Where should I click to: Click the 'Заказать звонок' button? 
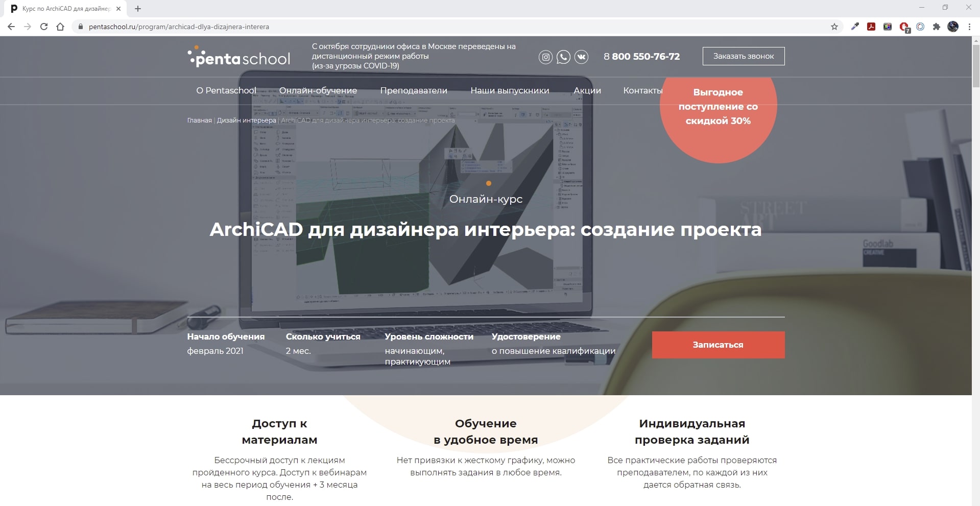(744, 56)
